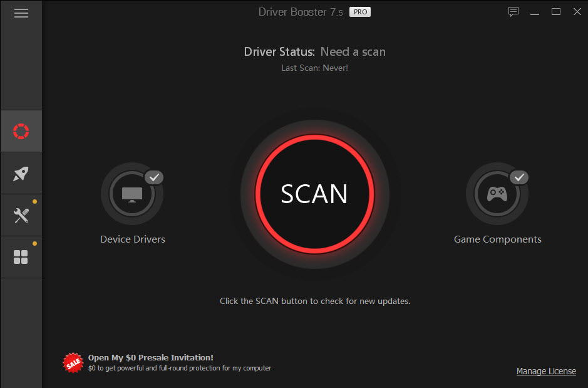Click the monitor Device Drivers icon
Screen dimensions: 588x388
point(132,194)
